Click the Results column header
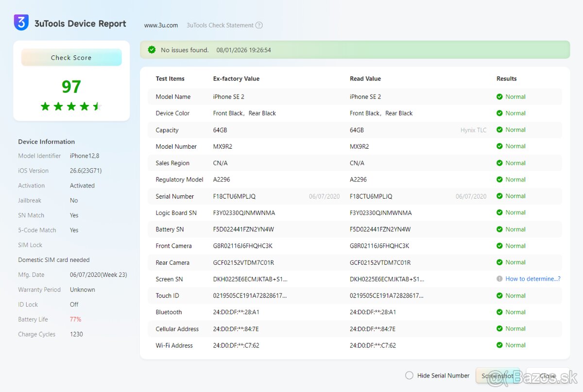 507,79
